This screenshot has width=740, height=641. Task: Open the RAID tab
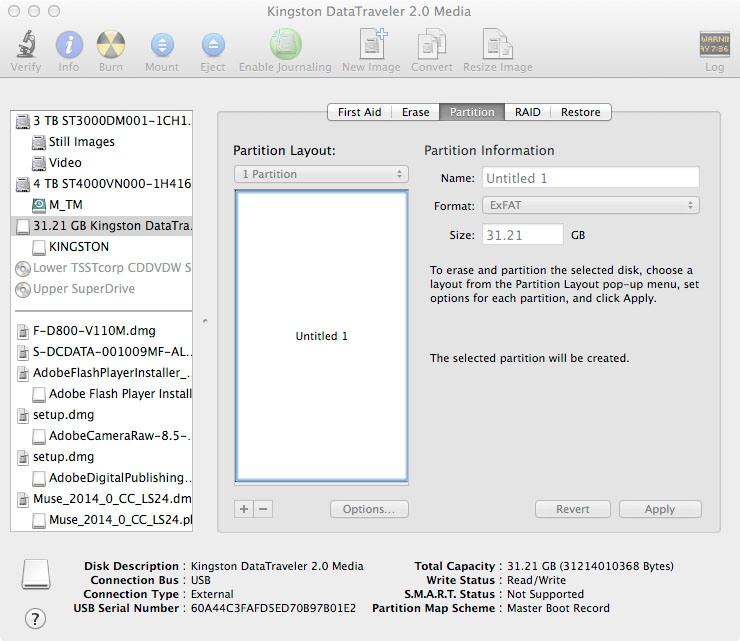click(528, 112)
